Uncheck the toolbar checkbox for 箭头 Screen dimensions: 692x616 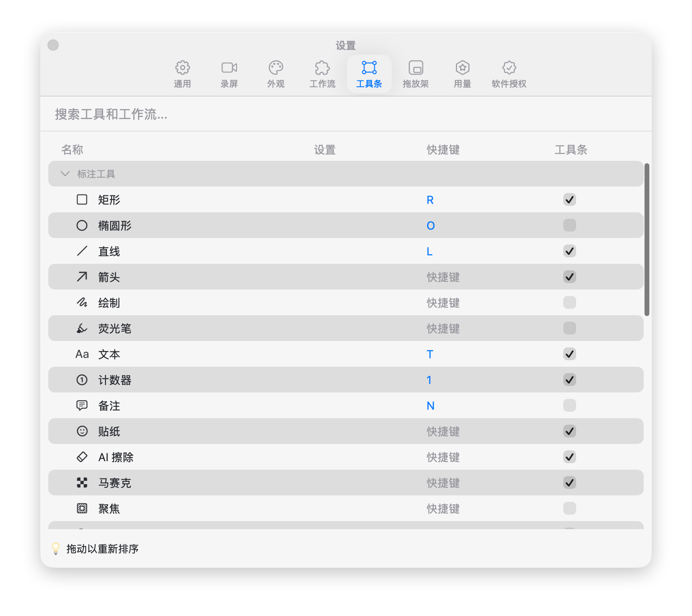click(x=570, y=277)
